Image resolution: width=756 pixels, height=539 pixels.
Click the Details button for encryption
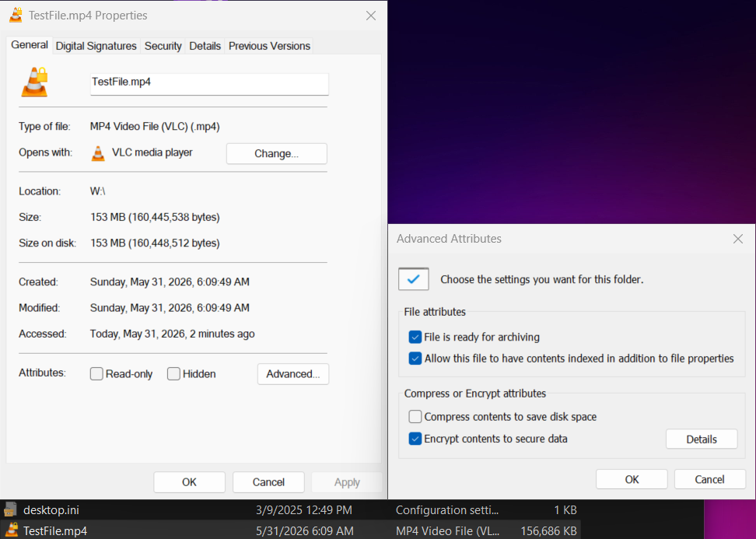(x=702, y=439)
